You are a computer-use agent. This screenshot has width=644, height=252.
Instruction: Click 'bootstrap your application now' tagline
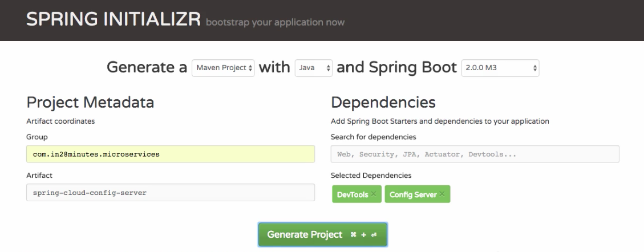click(275, 22)
